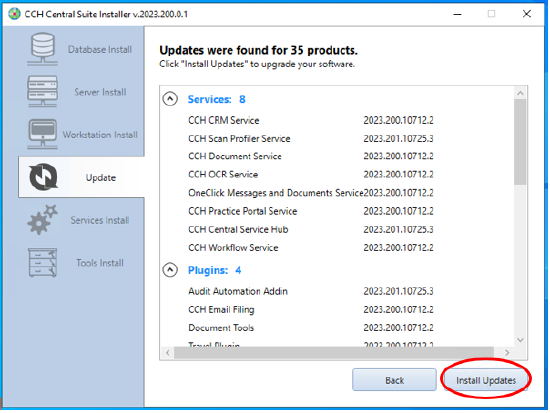Collapse the Plugins group chevron
550x413 pixels.
point(170,270)
